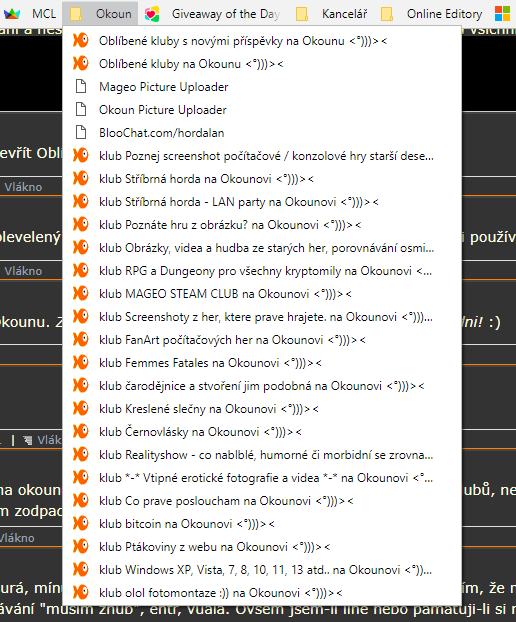
Task: Open klub FanArt počítačových her bookmark
Action: (262, 340)
